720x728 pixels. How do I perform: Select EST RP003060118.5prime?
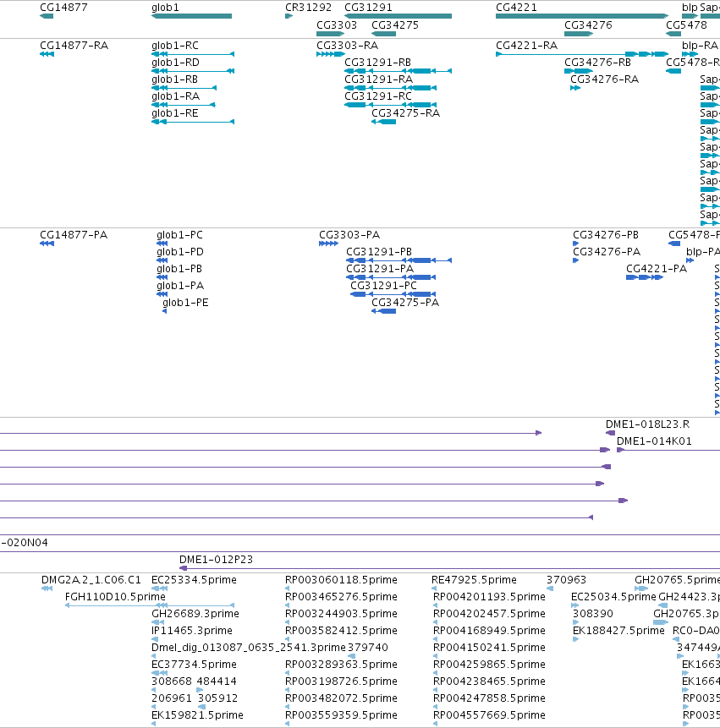point(342,580)
